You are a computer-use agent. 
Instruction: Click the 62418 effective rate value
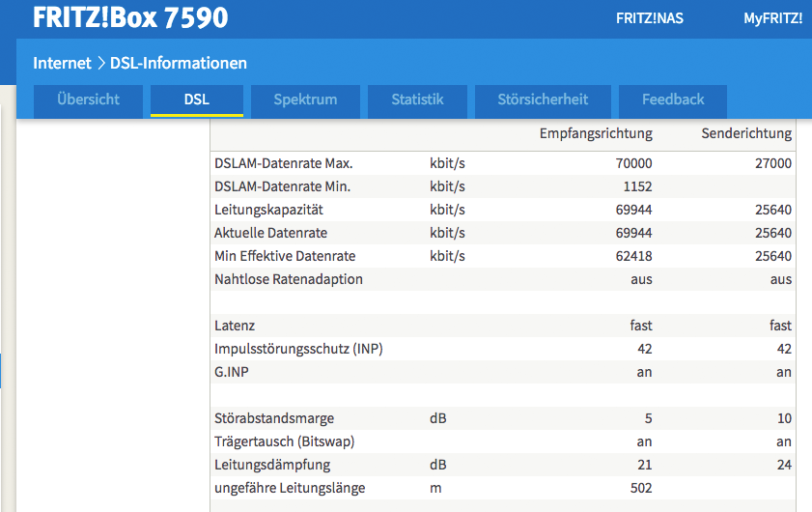tap(633, 257)
